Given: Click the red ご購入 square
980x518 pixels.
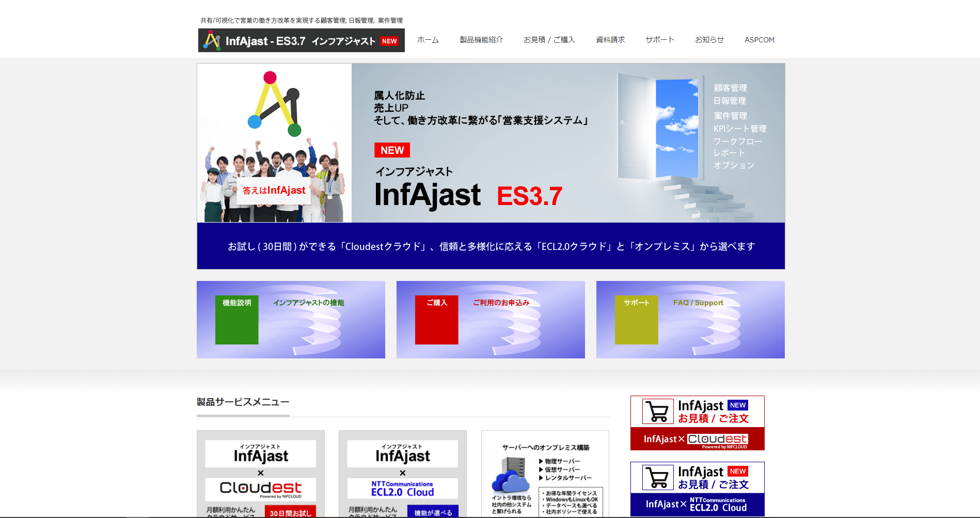Looking at the screenshot, I should (436, 320).
